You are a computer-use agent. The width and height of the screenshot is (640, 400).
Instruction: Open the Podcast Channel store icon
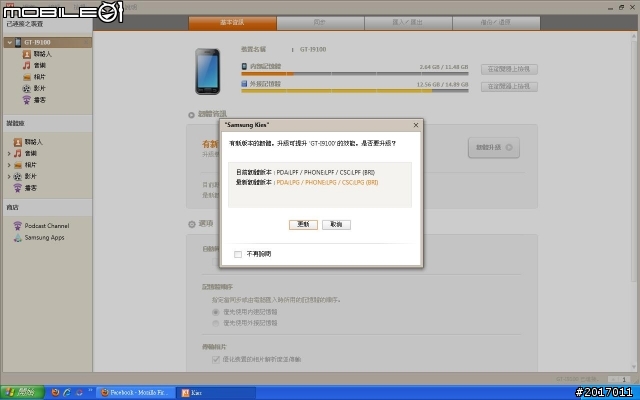[18, 226]
